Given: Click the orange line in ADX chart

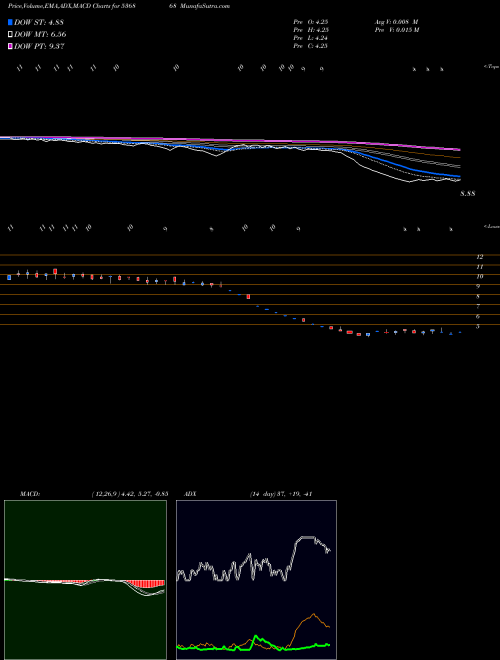Looking at the screenshot, I should pos(313,615).
